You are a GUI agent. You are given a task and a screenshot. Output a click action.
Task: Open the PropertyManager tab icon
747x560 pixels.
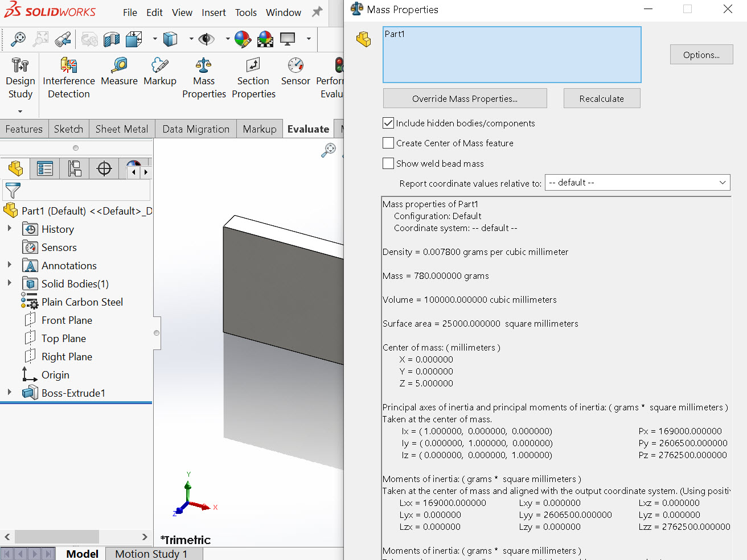pos(45,169)
